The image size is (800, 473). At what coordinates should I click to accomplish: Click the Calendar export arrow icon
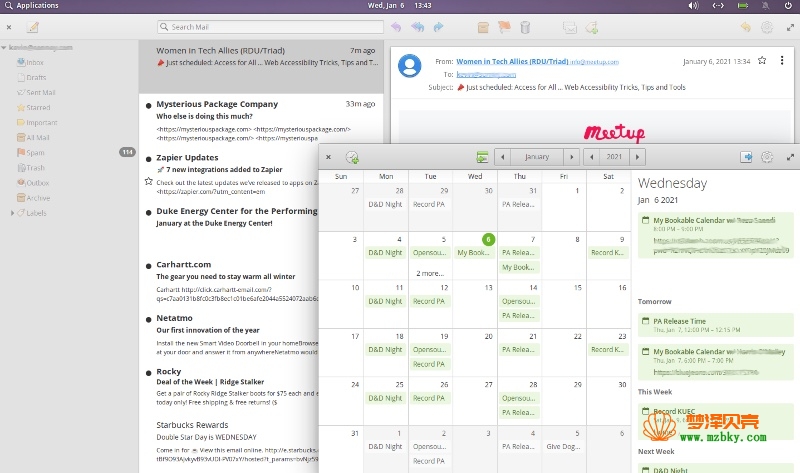pos(746,157)
